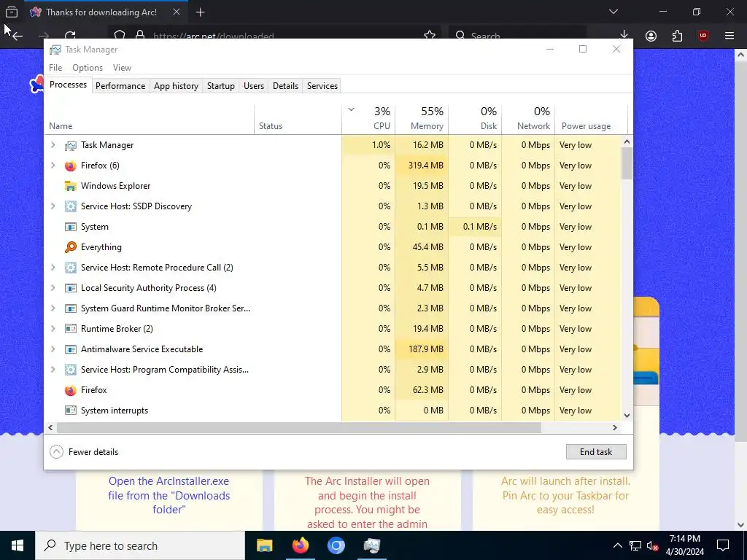Screen dimensions: 747x560
Task: Click the Remote Procedure Call gear icon
Action: pos(71,268)
